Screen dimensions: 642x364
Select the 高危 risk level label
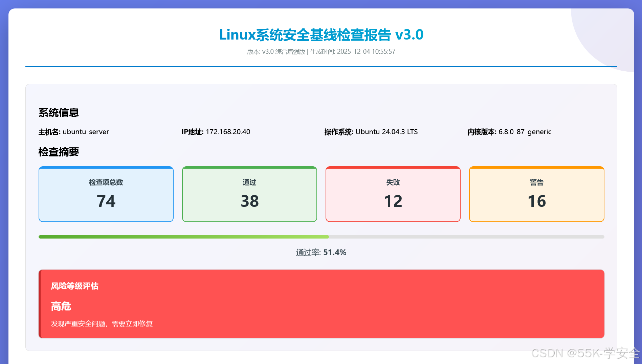(x=61, y=306)
